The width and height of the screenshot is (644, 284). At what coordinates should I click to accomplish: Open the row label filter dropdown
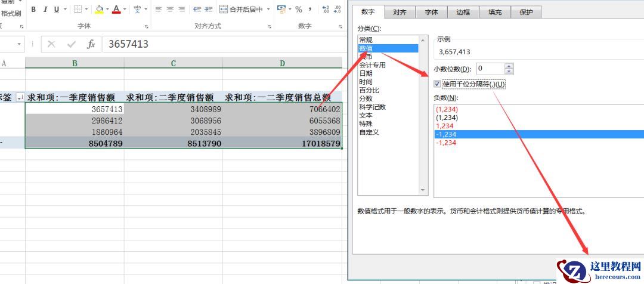coord(20,97)
